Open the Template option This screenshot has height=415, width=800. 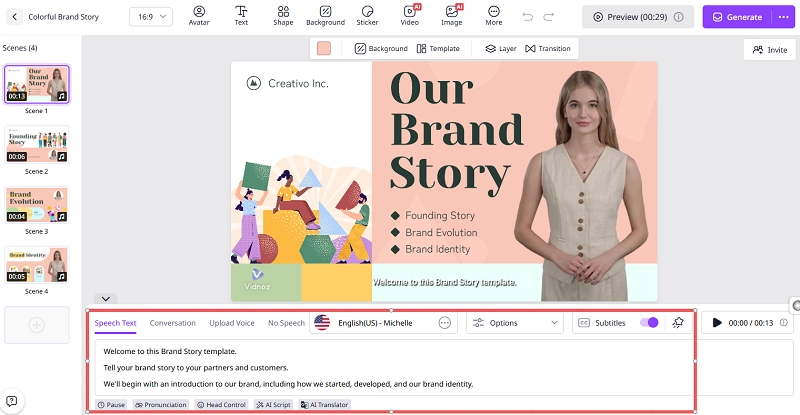tap(438, 48)
